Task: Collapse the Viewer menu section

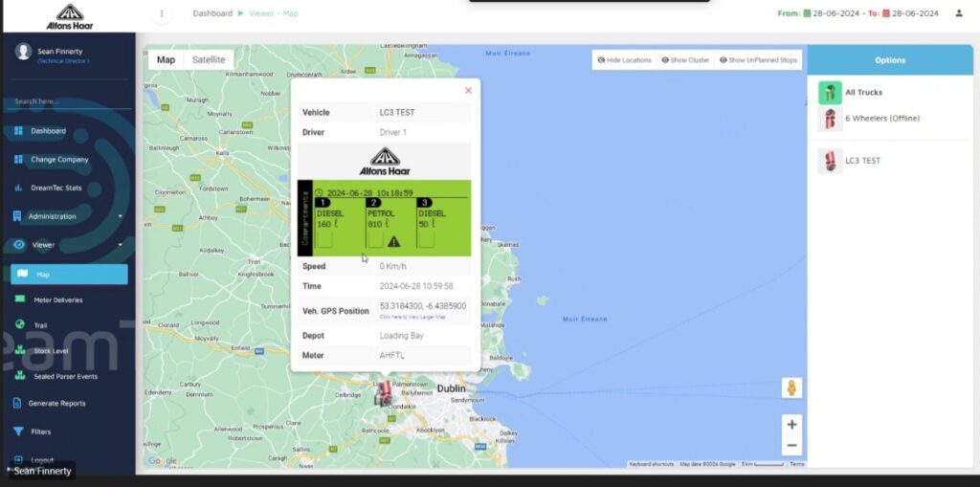Action: point(69,245)
